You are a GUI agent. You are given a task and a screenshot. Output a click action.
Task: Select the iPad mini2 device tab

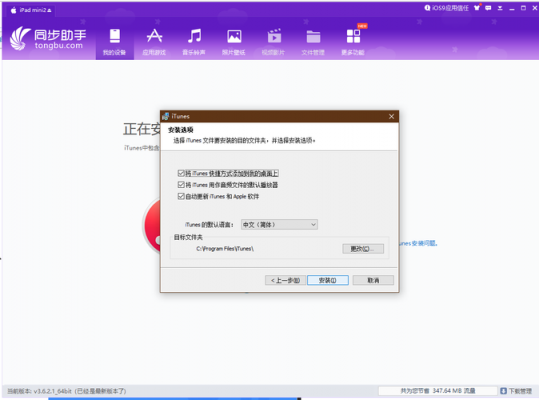pyautogui.click(x=31, y=10)
